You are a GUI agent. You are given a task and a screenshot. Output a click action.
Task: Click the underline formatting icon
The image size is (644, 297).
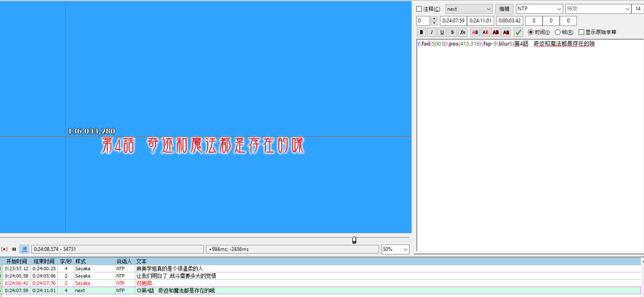click(x=442, y=32)
